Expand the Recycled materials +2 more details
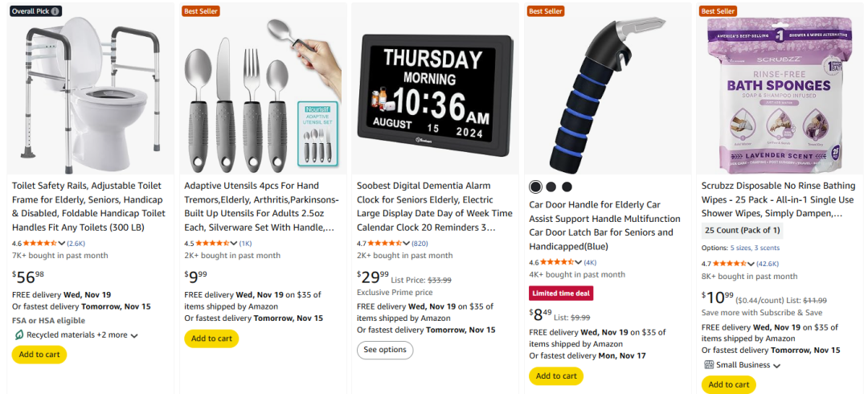Image resolution: width=868 pixels, height=394 pixels. pos(134,335)
